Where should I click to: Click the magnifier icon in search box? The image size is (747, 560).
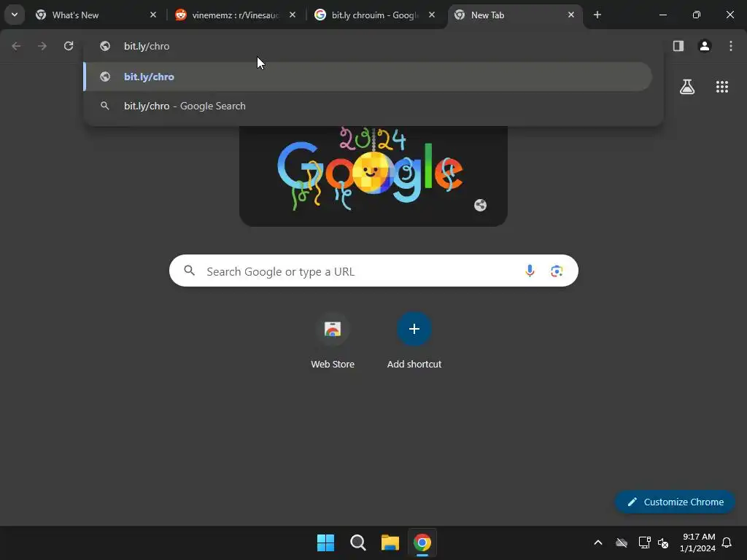pyautogui.click(x=190, y=271)
